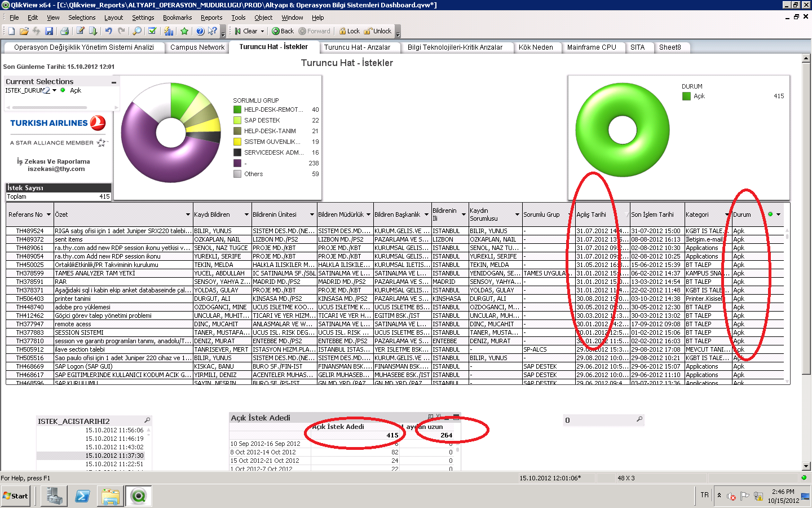Open the Selections menu
The image size is (812, 508).
click(82, 17)
